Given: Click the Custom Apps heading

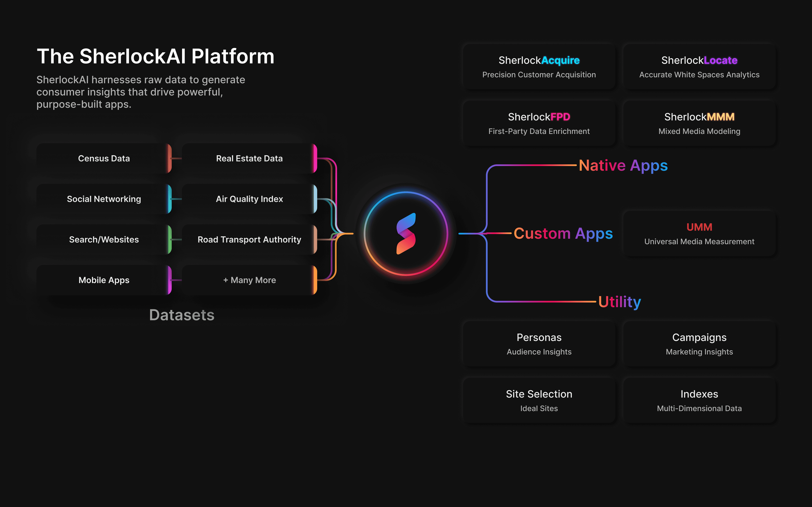Looking at the screenshot, I should point(563,233).
